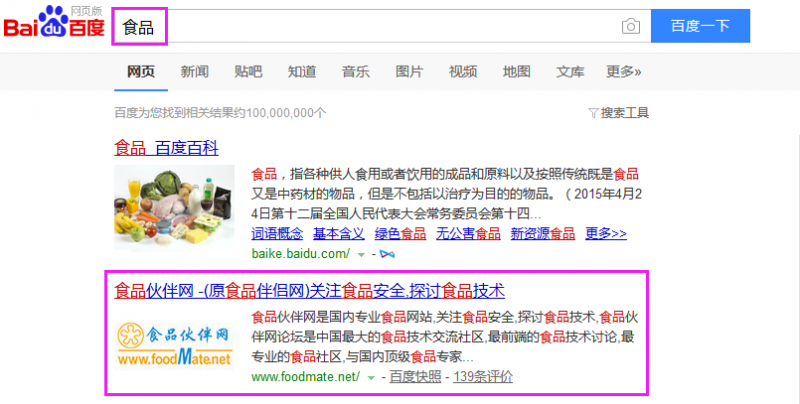Open 搜索工具 filter tools
The image size is (800, 404).
click(619, 113)
